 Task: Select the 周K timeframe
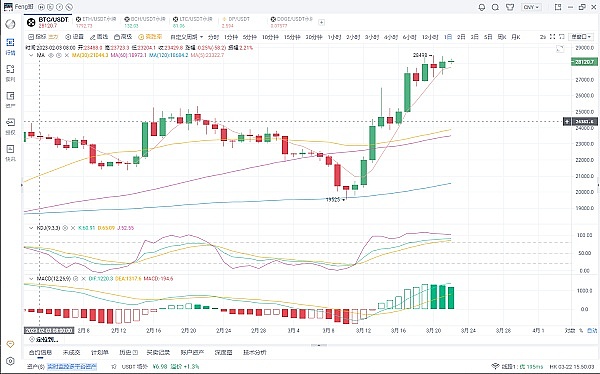click(x=502, y=37)
